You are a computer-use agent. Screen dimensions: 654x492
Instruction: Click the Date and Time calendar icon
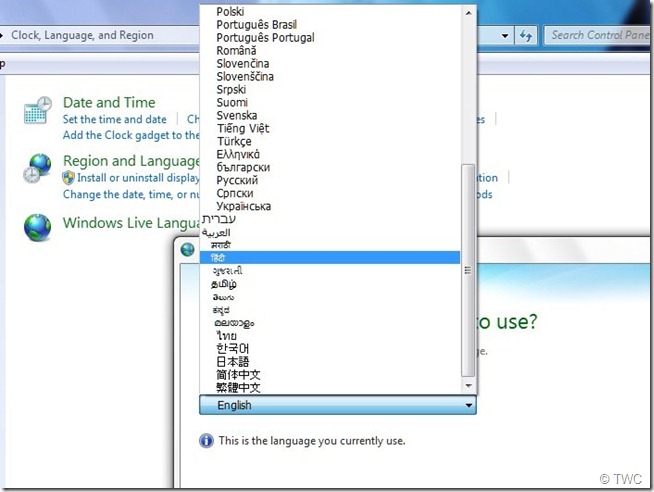pos(38,110)
